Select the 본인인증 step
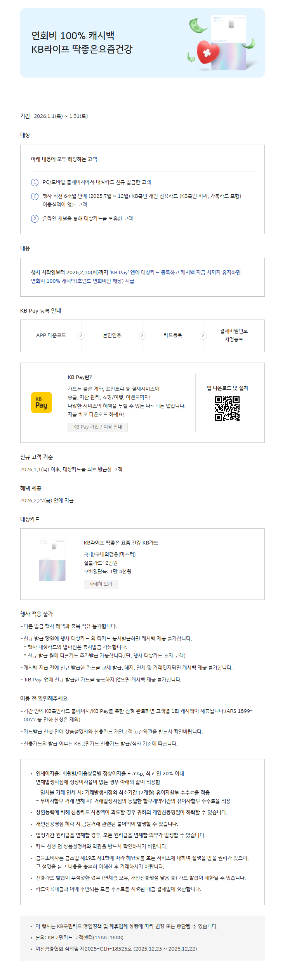Viewport: 285px width, 980px height. [x=112, y=335]
